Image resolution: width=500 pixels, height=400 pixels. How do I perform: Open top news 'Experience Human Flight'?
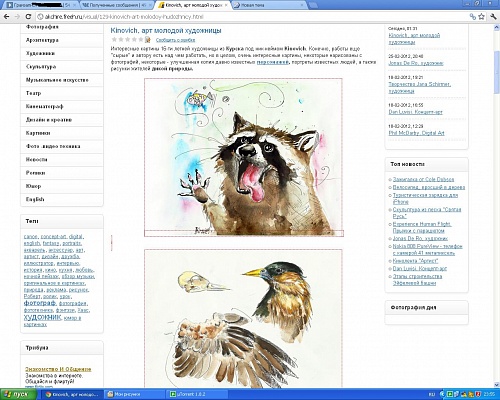tap(422, 227)
